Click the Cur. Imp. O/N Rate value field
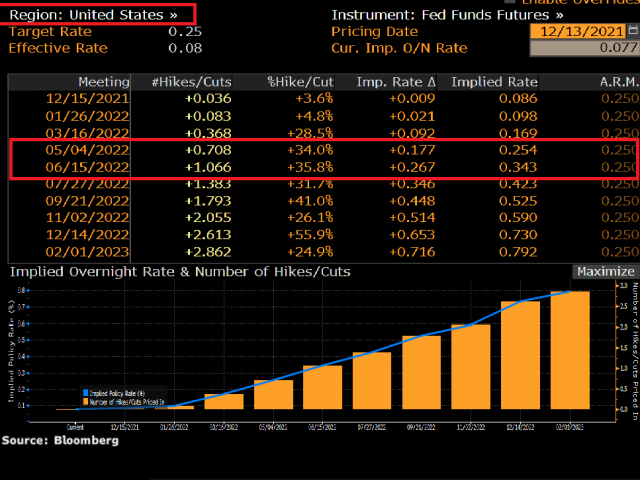The width and height of the screenshot is (640, 480). click(584, 47)
